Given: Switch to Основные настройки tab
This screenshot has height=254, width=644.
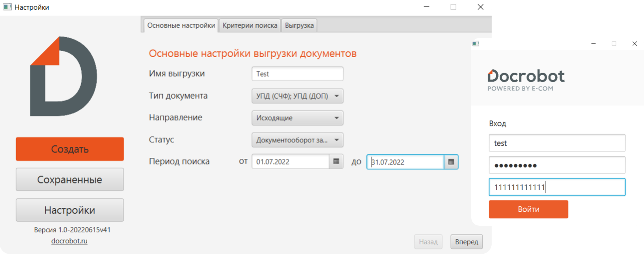Looking at the screenshot, I should pos(181,25).
